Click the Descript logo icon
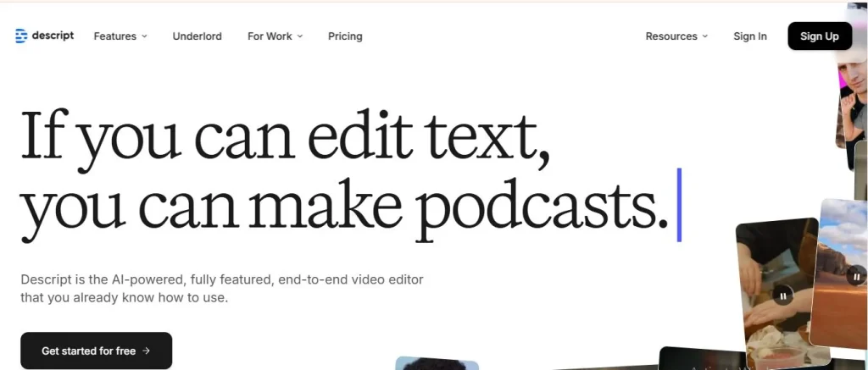This screenshot has width=868, height=370. pyautogui.click(x=21, y=36)
